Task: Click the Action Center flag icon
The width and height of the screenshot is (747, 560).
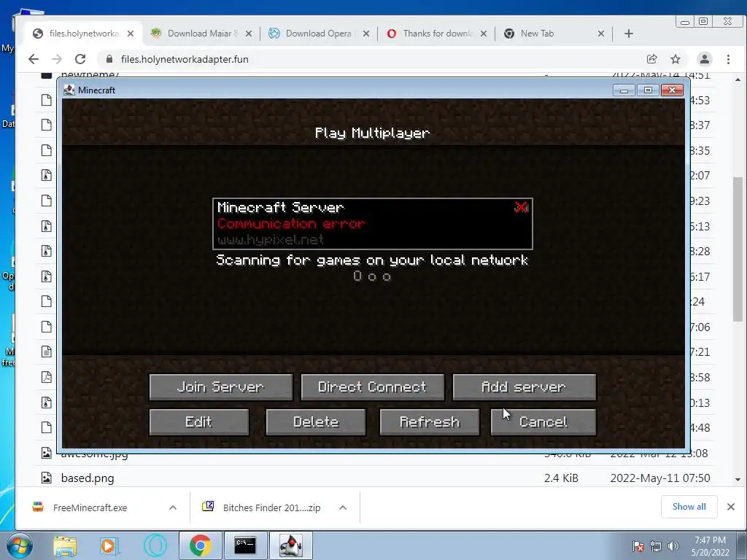Action: (638, 546)
